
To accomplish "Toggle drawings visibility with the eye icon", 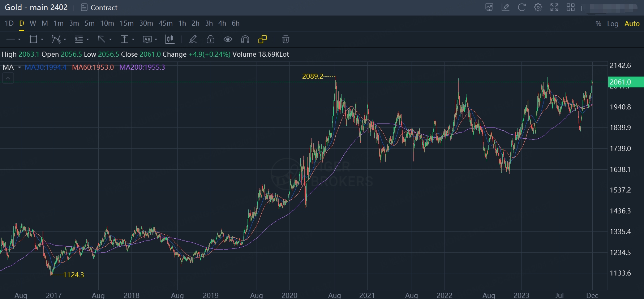I will 228,39.
